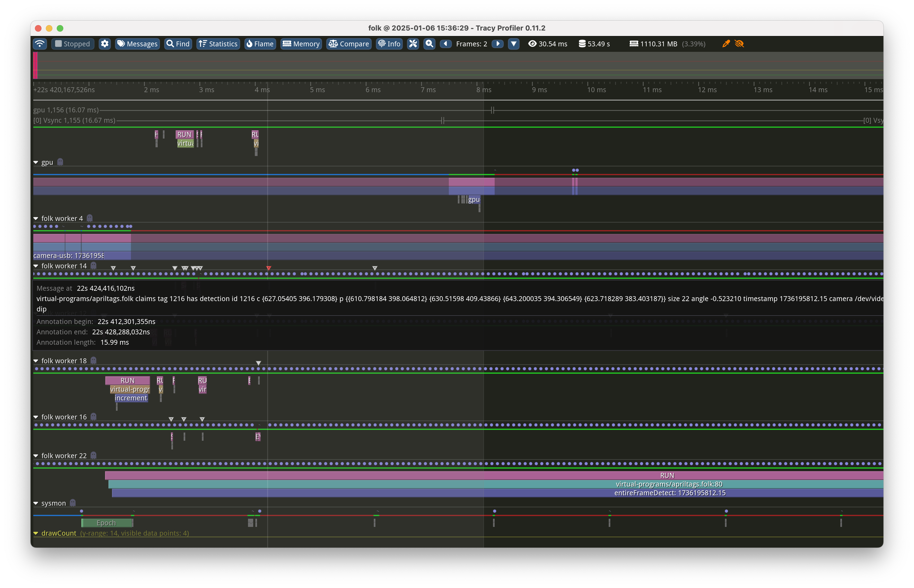Select the entireFrameDetect zone
This screenshot has width=914, height=588.
click(497, 493)
